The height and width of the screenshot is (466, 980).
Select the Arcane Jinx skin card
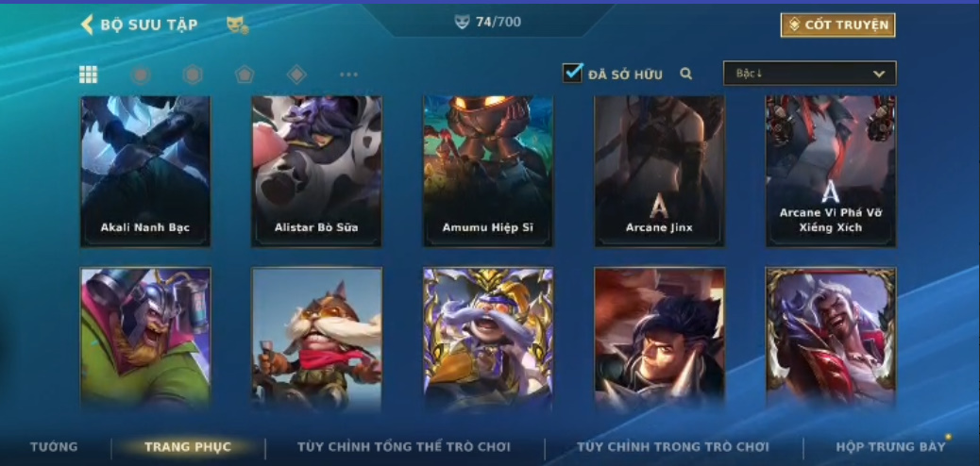point(659,171)
